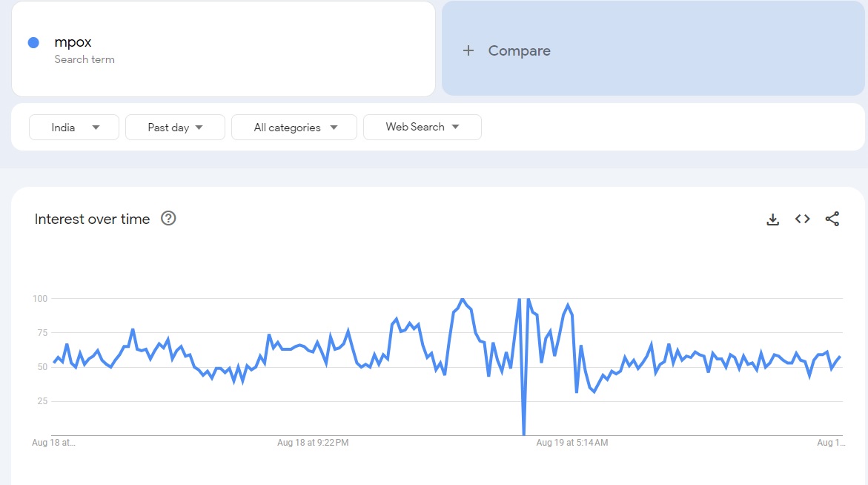Viewport: 868px width, 485px height.
Task: Click the share chart icon
Action: (x=832, y=219)
